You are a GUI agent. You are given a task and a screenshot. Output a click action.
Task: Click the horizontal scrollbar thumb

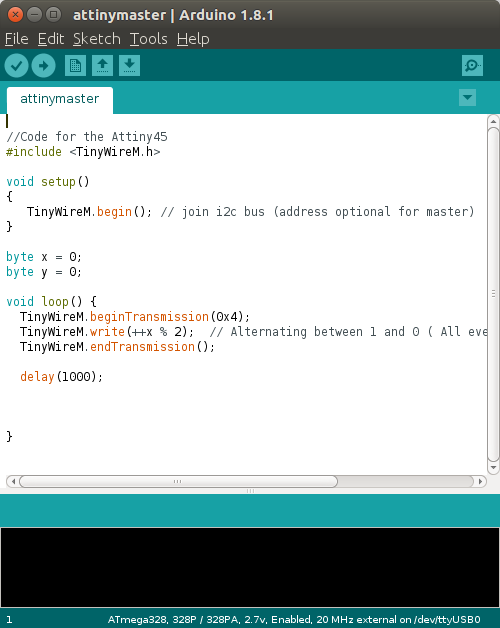pyautogui.click(x=178, y=481)
